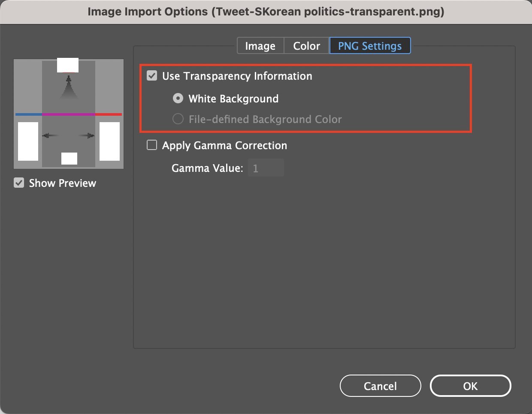The height and width of the screenshot is (414, 532).
Task: Click the Gamma Value input field
Action: (x=266, y=168)
